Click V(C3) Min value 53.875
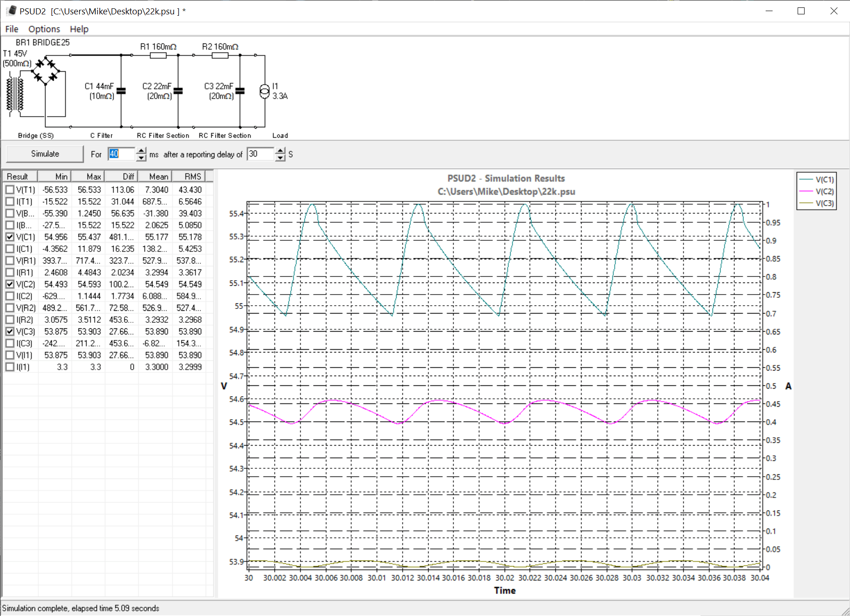Viewport: 850px width, 616px height. point(56,331)
